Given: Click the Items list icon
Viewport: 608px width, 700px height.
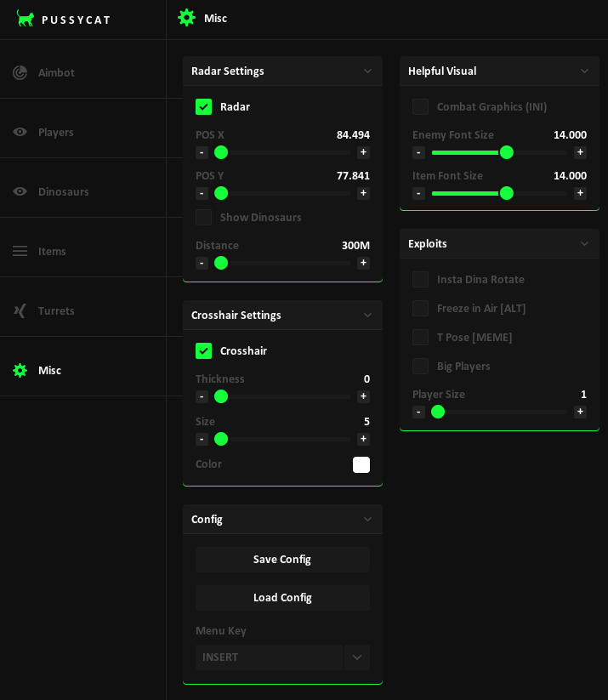Looking at the screenshot, I should click(20, 251).
